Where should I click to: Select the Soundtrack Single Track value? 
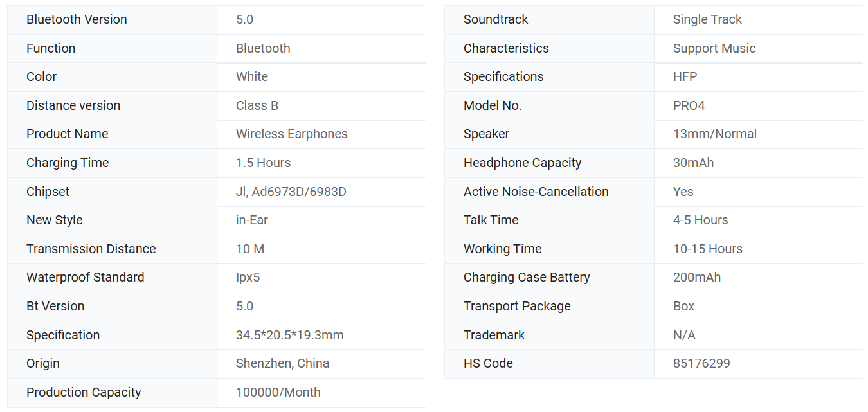click(x=707, y=20)
